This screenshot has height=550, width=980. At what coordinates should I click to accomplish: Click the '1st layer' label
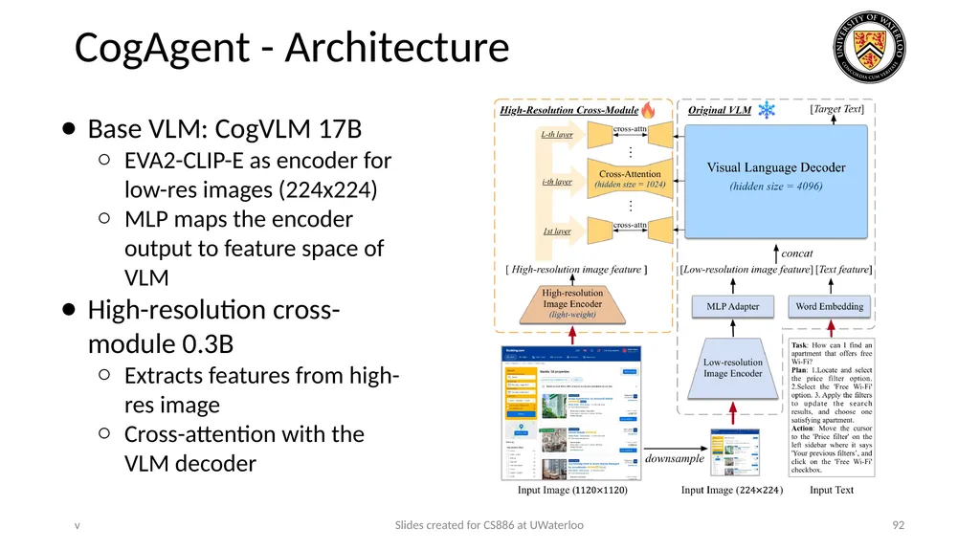coord(557,231)
